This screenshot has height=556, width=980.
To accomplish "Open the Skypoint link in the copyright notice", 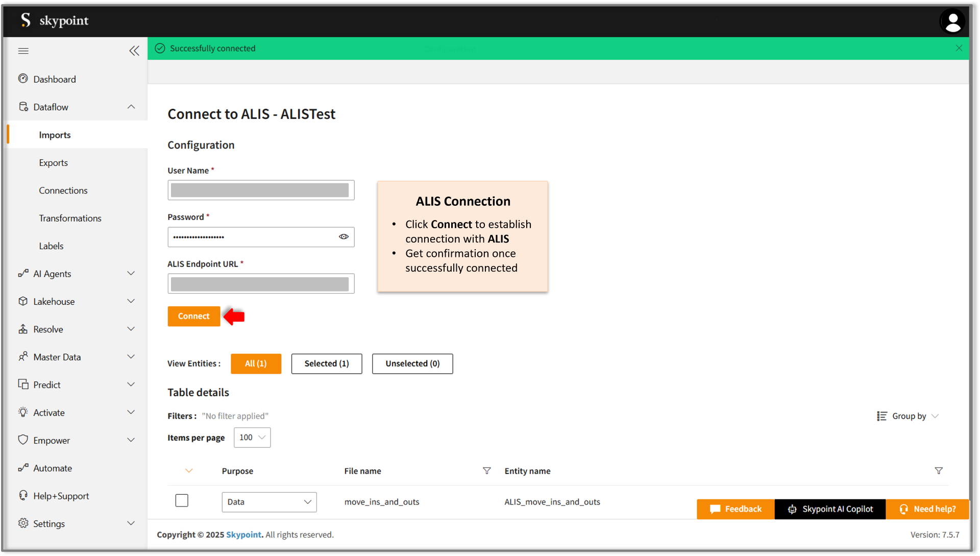I will tap(243, 535).
